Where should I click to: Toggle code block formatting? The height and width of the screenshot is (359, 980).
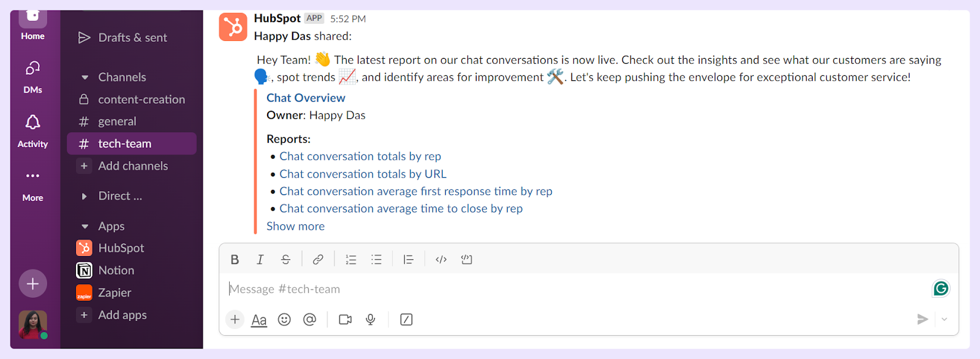click(x=467, y=260)
